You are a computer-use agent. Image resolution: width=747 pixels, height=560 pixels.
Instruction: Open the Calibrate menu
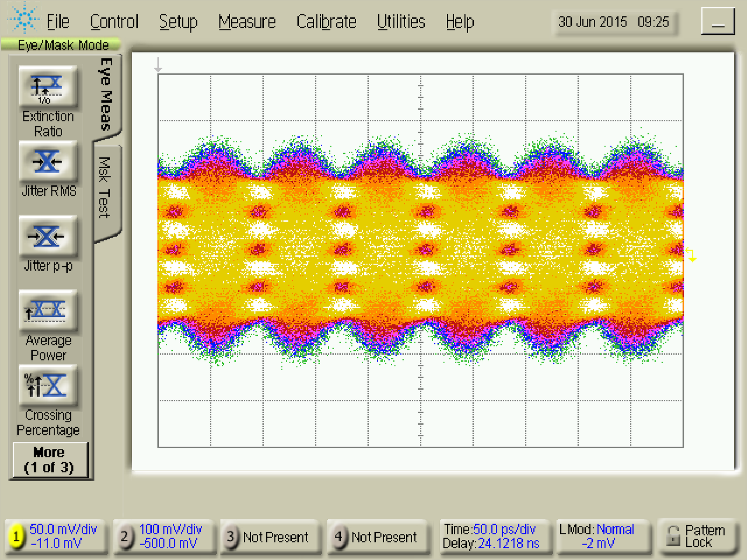[326, 22]
